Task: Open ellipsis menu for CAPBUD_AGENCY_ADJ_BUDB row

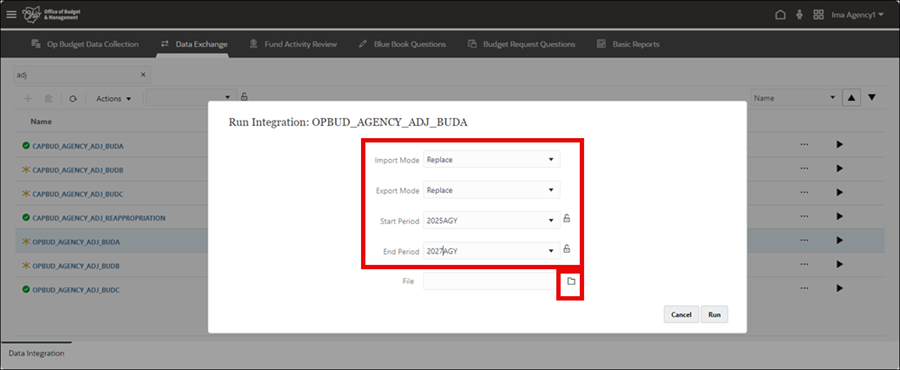Action: pos(804,169)
